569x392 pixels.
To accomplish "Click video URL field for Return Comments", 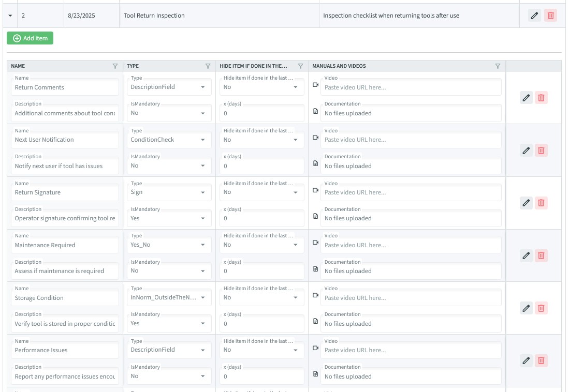I will click(x=411, y=87).
